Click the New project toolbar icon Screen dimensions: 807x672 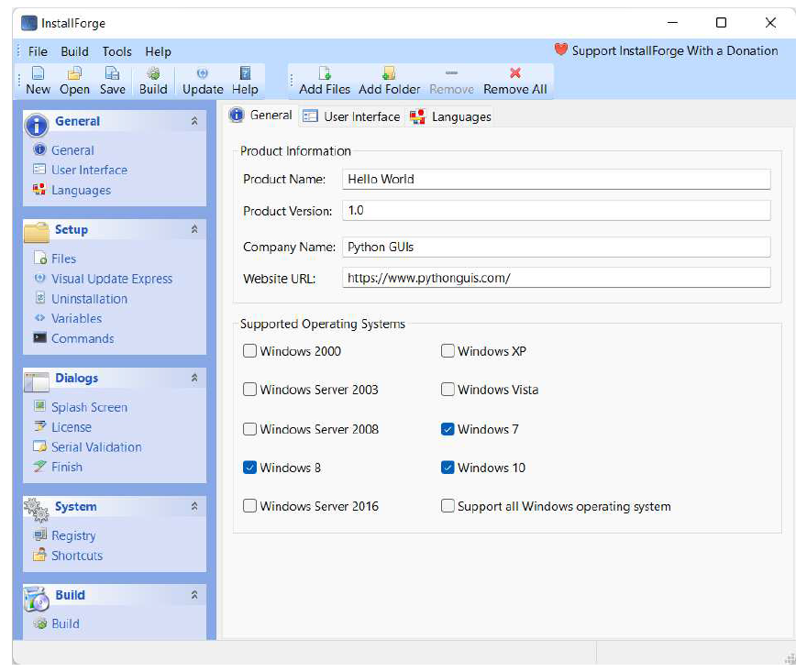click(x=38, y=74)
